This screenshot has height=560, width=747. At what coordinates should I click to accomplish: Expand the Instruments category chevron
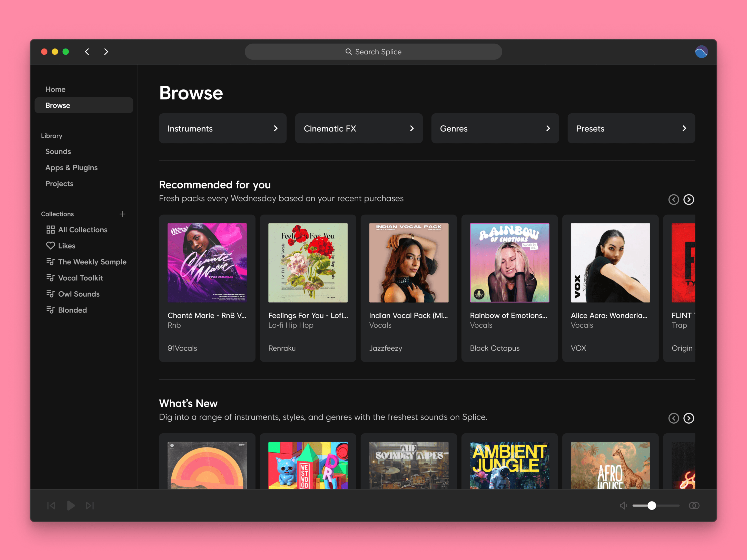click(276, 128)
